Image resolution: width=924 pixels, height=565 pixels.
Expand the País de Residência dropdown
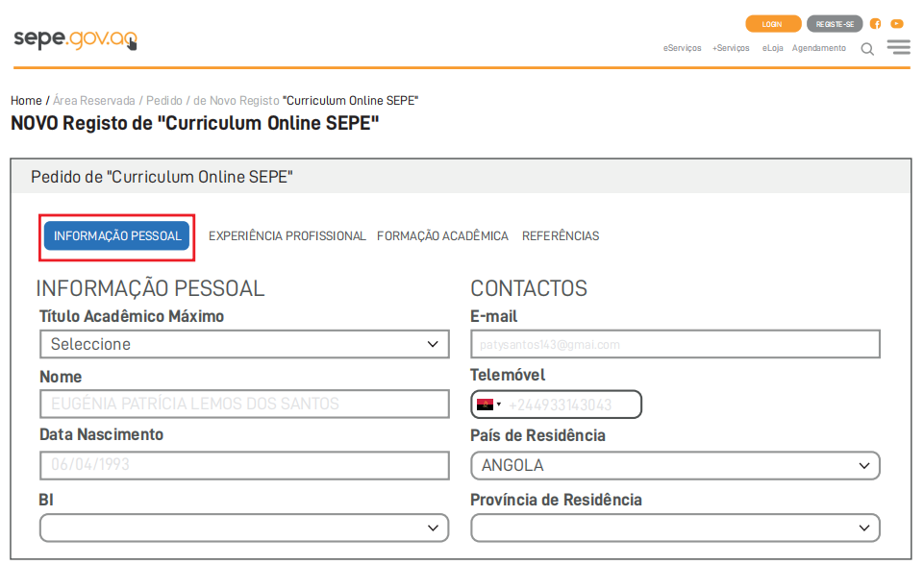pos(675,466)
